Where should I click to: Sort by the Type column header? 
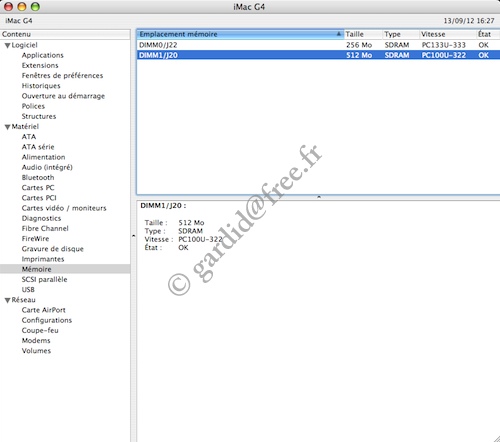point(401,34)
